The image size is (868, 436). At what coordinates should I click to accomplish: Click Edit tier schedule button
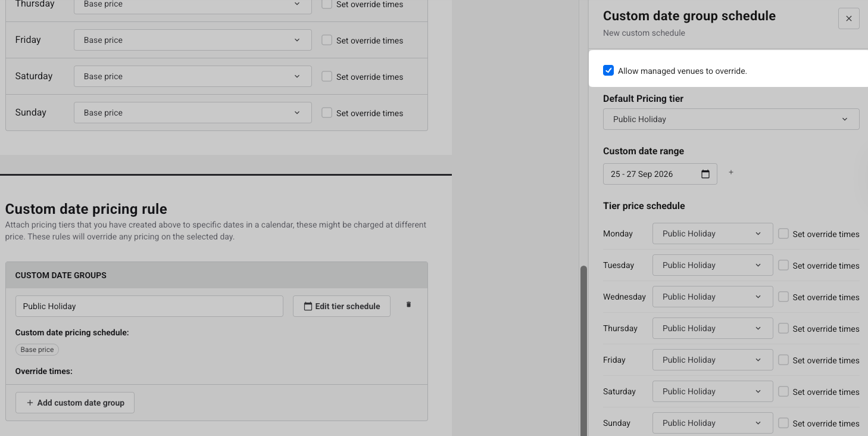pos(342,306)
